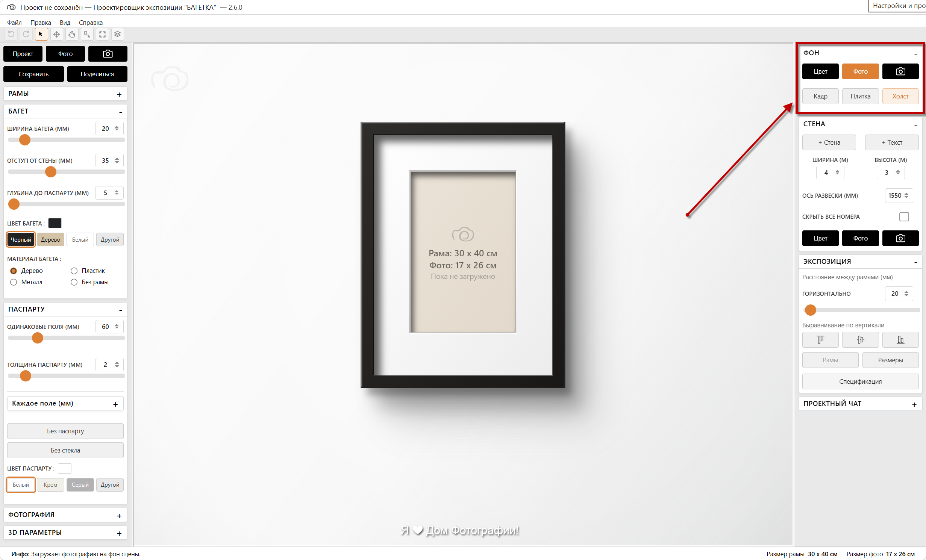This screenshot has height=560, width=926.
Task: Select the Дерево baguette color preset
Action: pos(50,239)
